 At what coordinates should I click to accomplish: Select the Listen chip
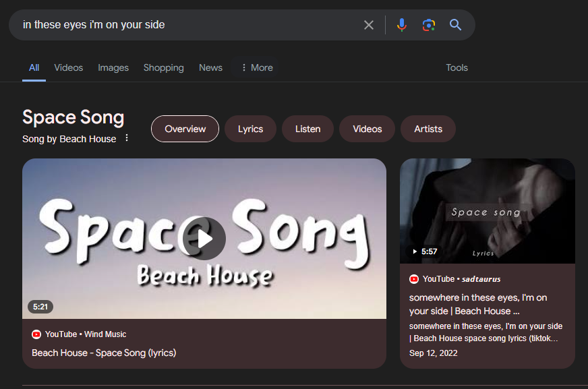click(x=308, y=129)
